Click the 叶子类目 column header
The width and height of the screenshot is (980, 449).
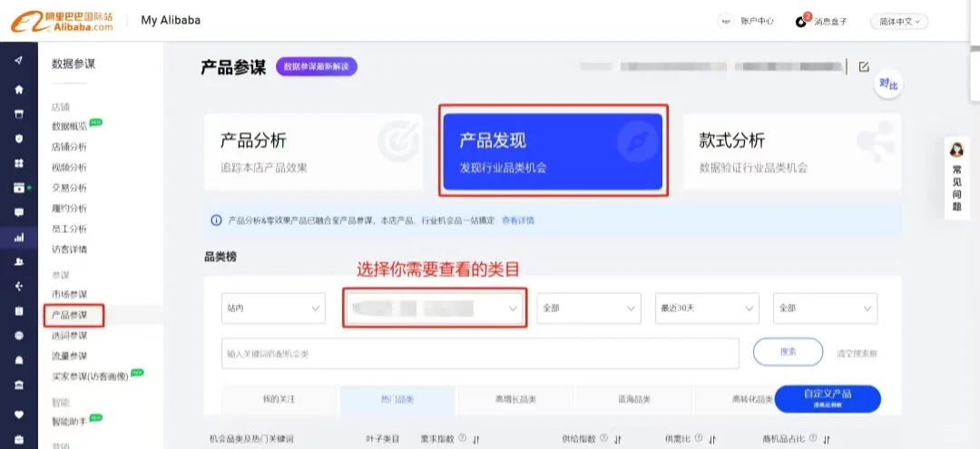(383, 439)
